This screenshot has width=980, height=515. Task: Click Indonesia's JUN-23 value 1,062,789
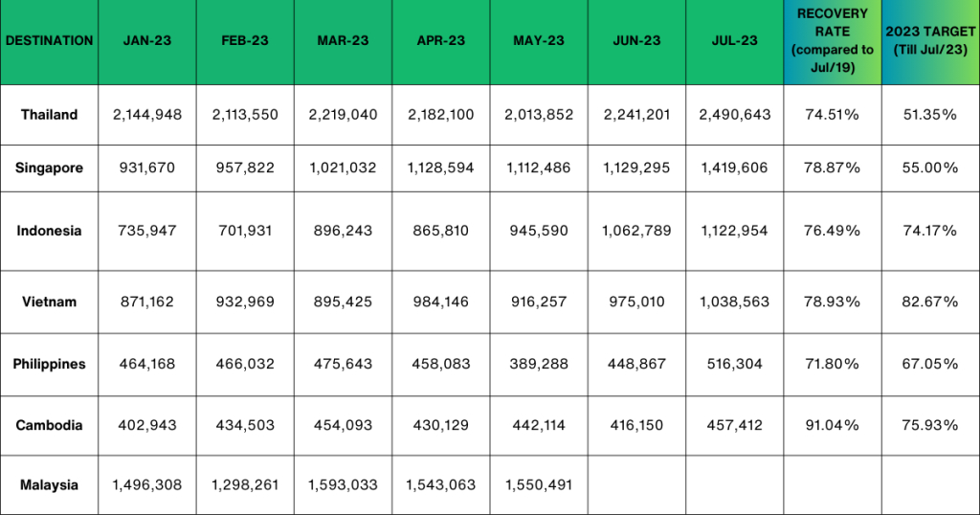pyautogui.click(x=636, y=231)
